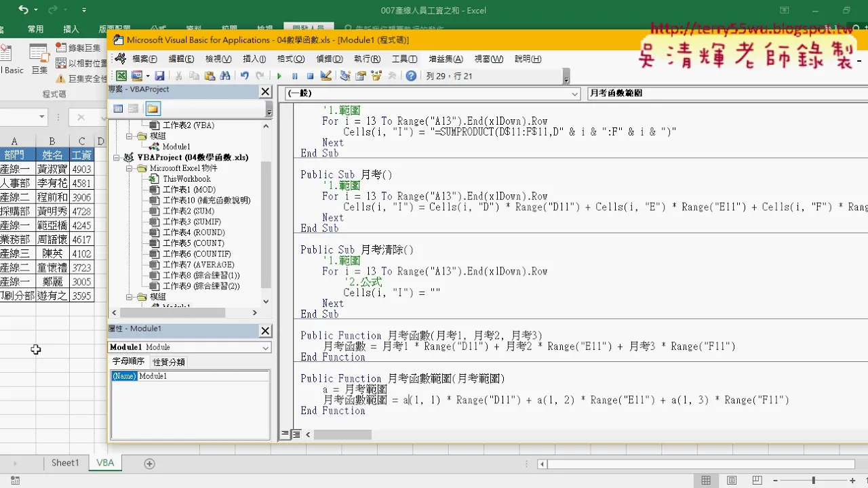The image size is (868, 488).
Task: Open the 月考函數範圍 procedure dropdown
Action: pyautogui.click(x=727, y=94)
